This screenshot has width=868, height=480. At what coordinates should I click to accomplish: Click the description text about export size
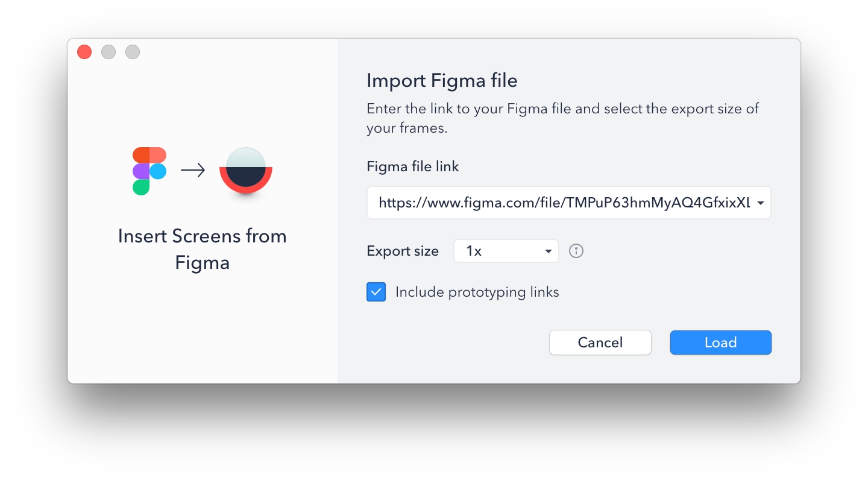(x=563, y=119)
